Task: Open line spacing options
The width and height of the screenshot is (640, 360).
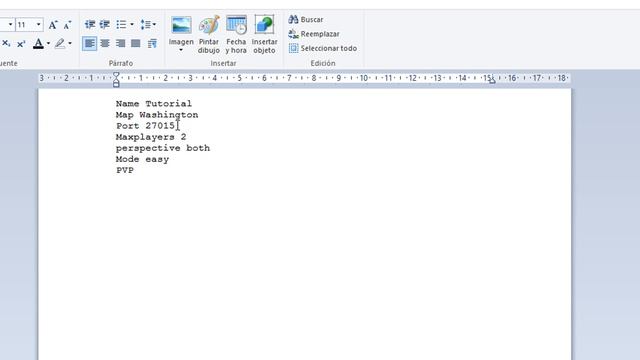Action: pos(148,24)
